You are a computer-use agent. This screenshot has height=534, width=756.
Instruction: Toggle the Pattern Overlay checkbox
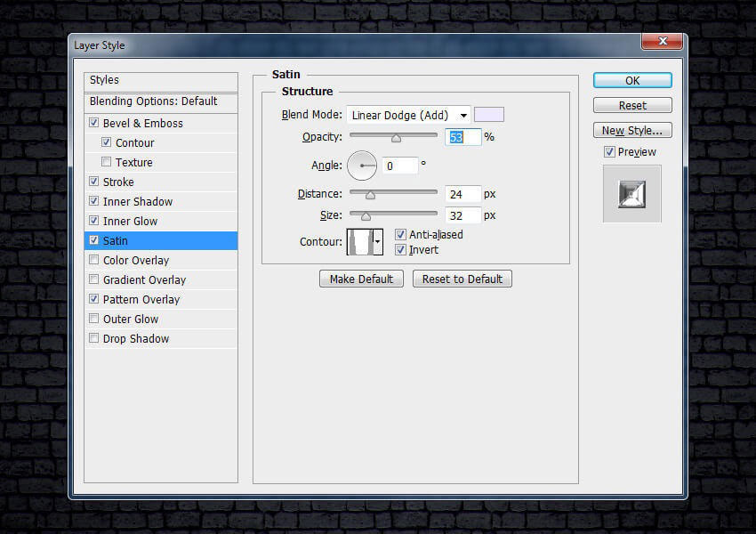[x=94, y=299]
